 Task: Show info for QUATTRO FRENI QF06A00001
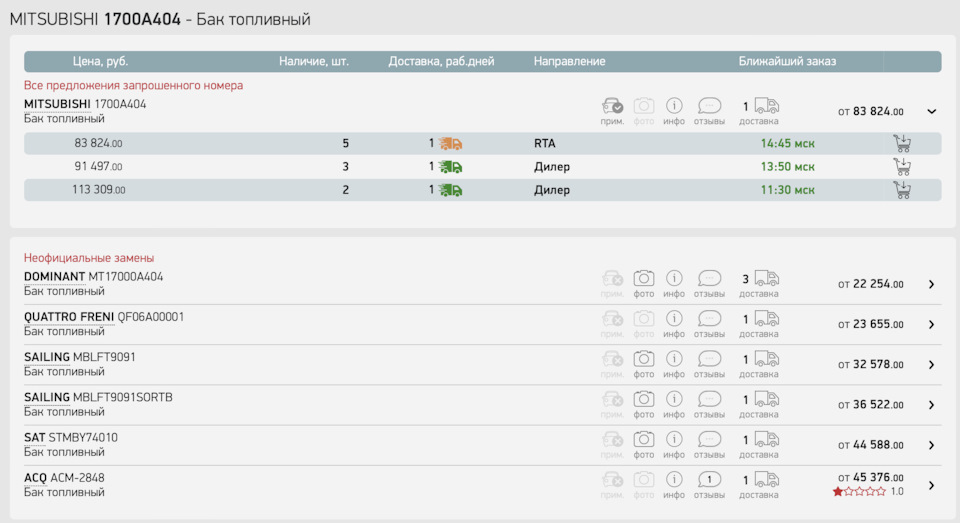[674, 319]
